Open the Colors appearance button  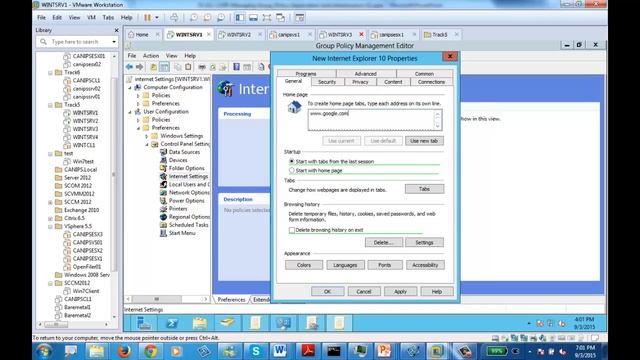click(x=304, y=265)
